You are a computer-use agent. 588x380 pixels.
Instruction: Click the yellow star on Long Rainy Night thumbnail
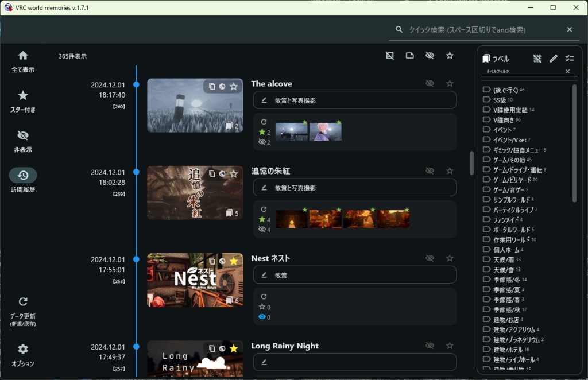234,348
